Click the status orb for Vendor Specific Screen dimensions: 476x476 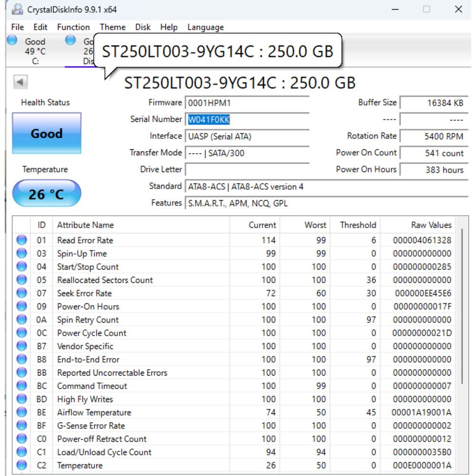tap(21, 346)
